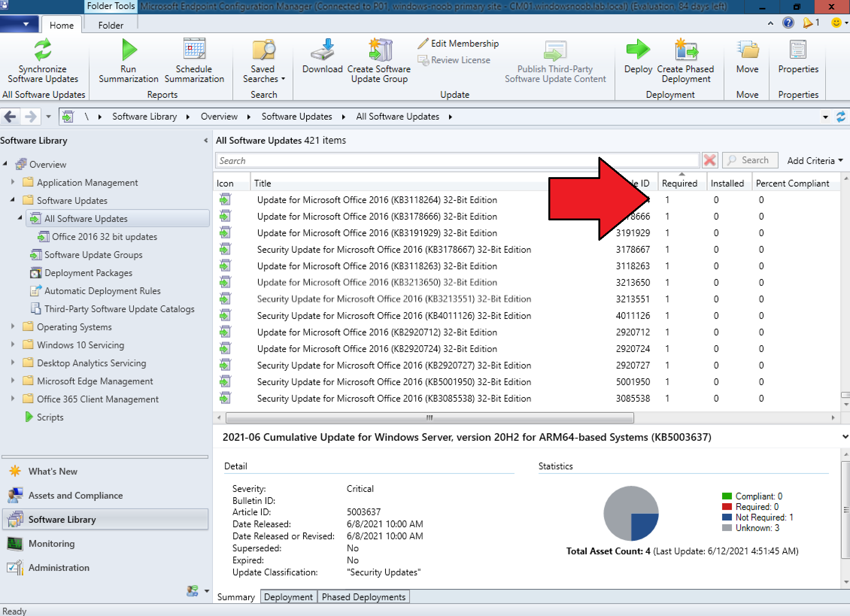This screenshot has width=850, height=616.
Task: Click the icon for update KB2920712
Action: (x=225, y=332)
